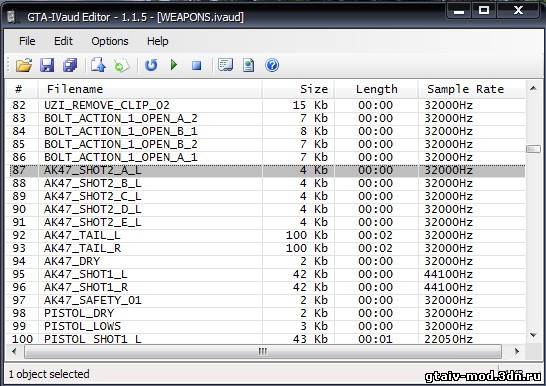Stop playback with the square button
Screen dimensions: 546x386
coord(197,65)
